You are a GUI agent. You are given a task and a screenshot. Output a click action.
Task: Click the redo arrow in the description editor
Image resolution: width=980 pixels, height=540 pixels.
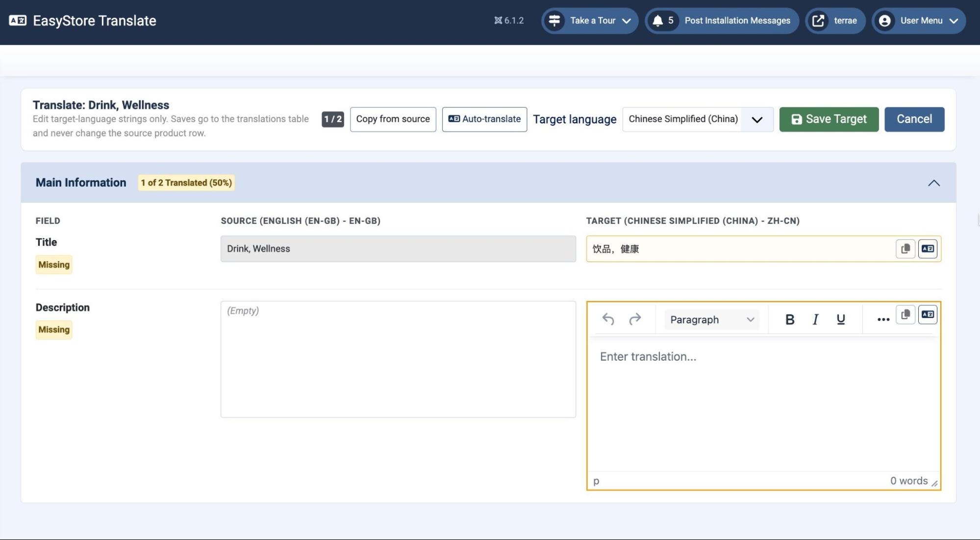click(x=635, y=319)
